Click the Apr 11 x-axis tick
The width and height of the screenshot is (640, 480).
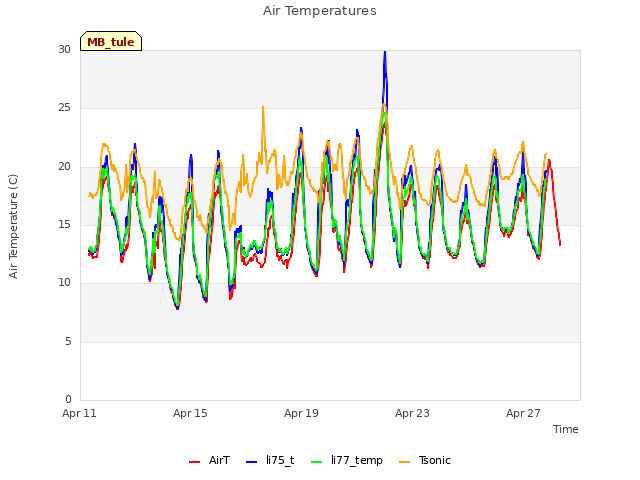(x=79, y=413)
